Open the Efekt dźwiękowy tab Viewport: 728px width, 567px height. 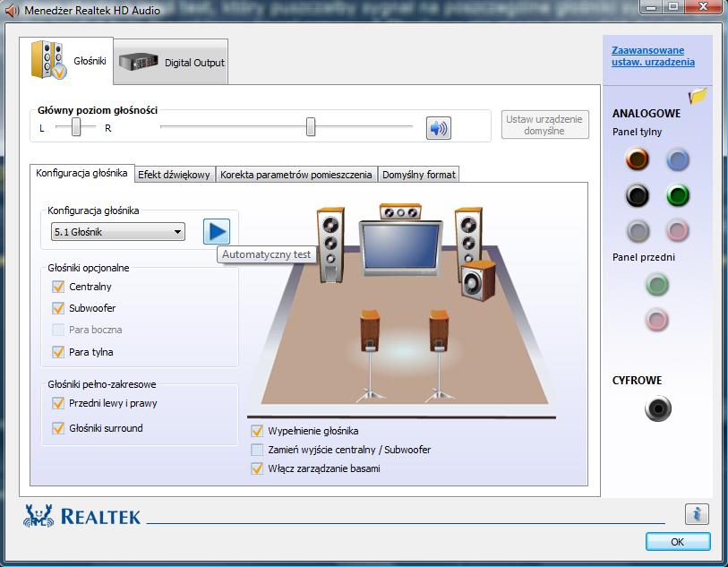(x=174, y=175)
